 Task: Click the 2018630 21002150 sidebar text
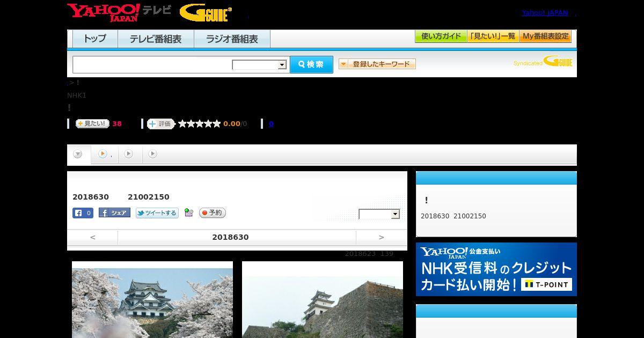tap(453, 216)
